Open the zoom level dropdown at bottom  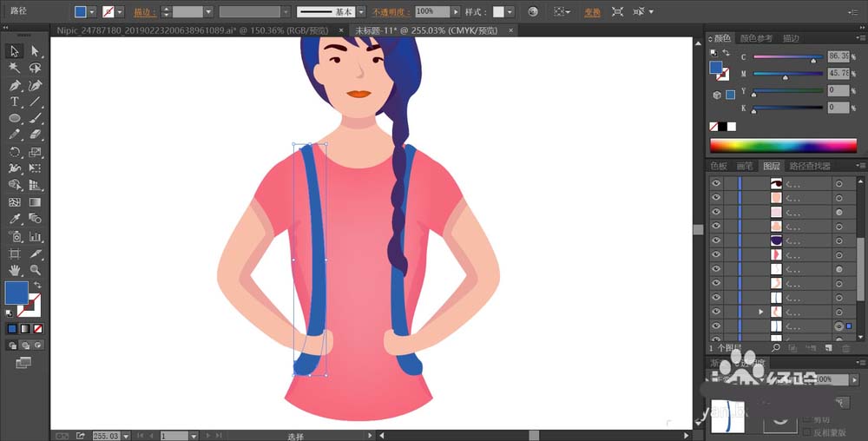tap(126, 436)
